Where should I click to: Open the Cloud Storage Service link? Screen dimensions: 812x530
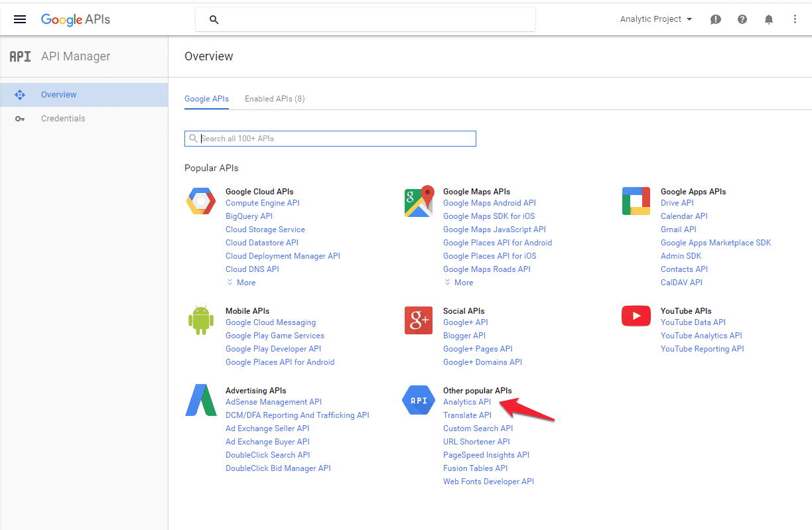tap(265, 230)
